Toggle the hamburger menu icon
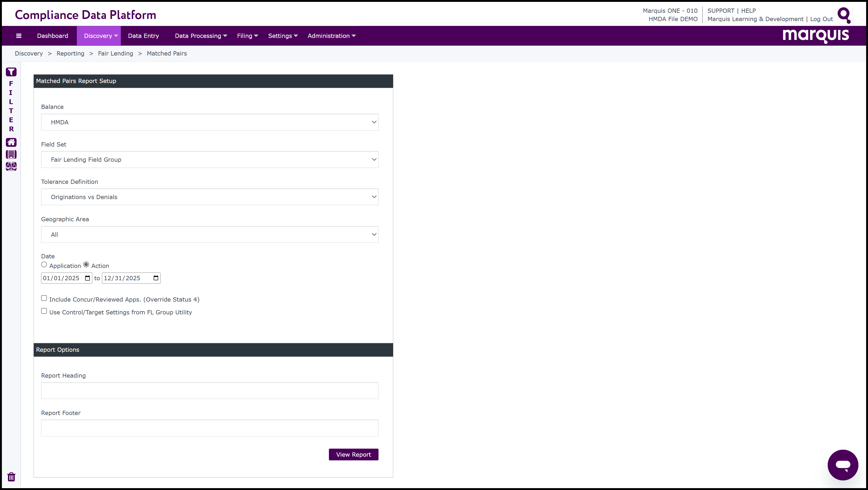Screen dimensions: 868x490 tap(19, 36)
